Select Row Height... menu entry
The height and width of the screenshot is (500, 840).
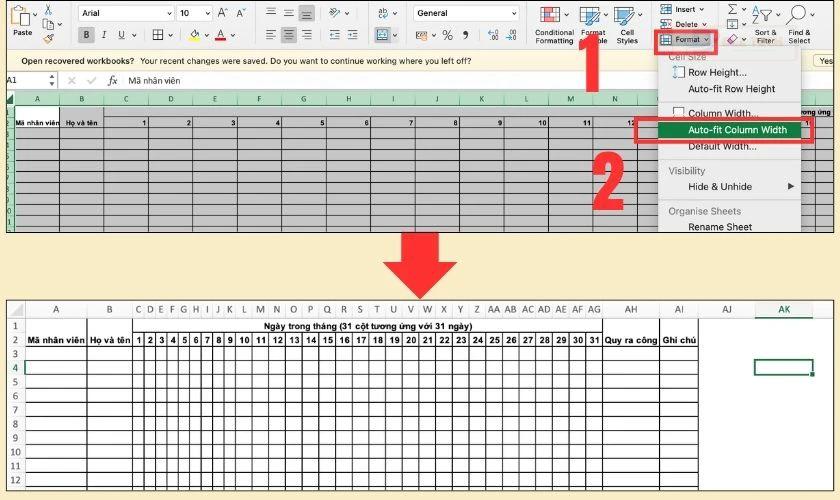coord(717,72)
